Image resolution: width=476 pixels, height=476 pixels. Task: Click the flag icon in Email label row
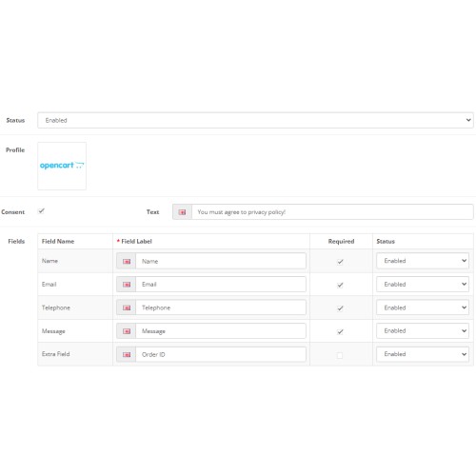127,285
